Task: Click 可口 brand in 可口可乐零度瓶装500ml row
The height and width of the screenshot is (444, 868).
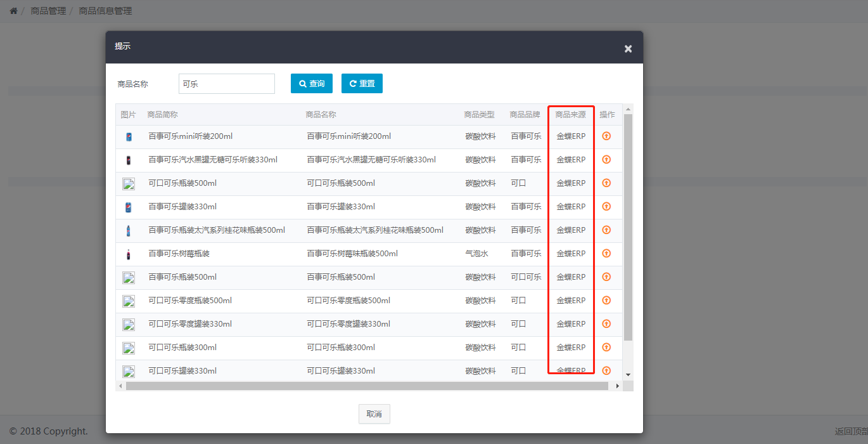Action: (519, 301)
